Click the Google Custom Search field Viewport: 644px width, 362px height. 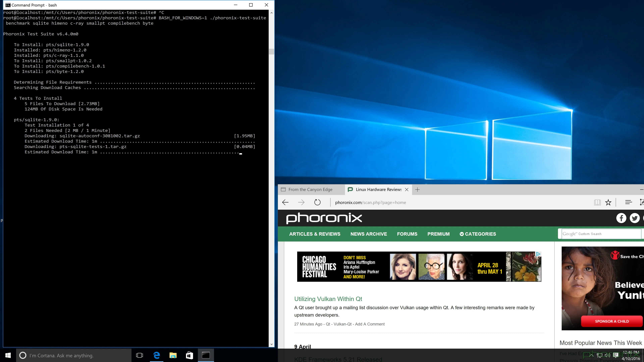click(601, 234)
